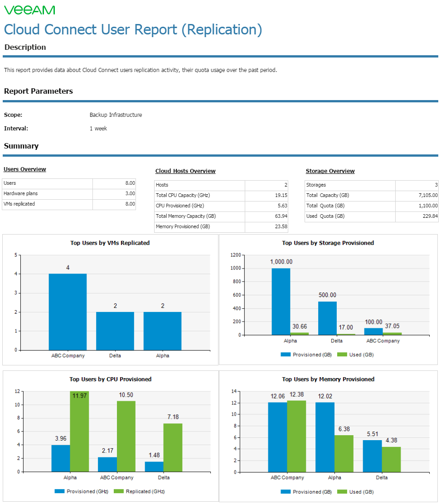Click the Replicated (GHz) legend swatch in CPU chart
The image size is (441, 504).
coord(119,491)
